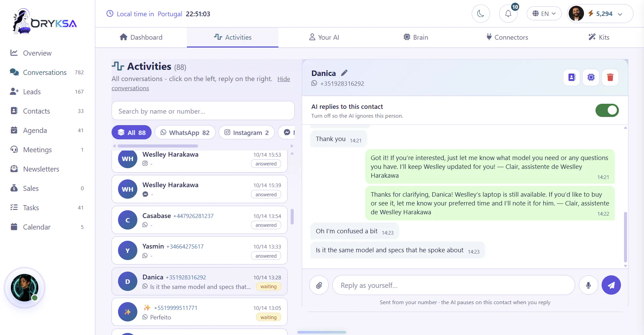Open the Yasmin +34664275617 conversation
The height and width of the screenshot is (335, 644).
[199, 250]
